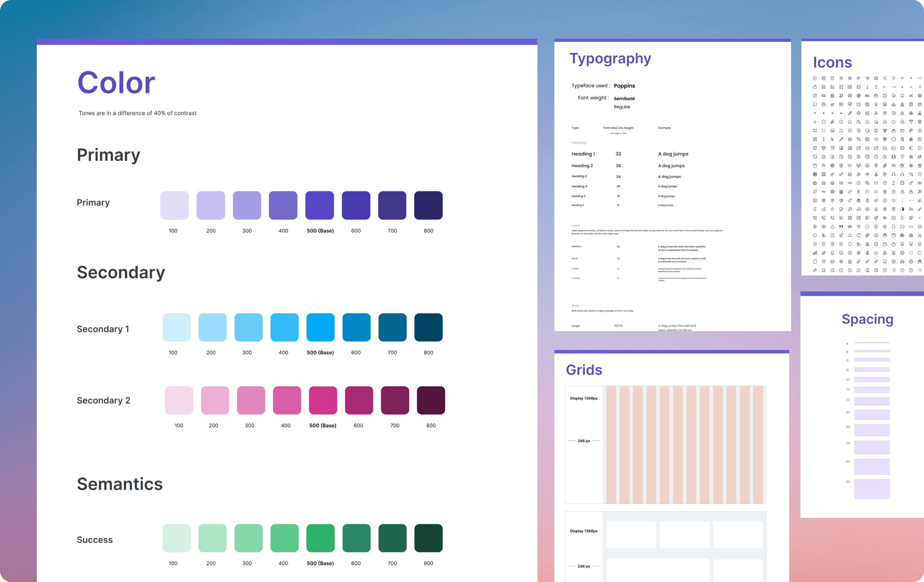Click the double quotation marks icon
The image size is (924, 582).
pos(841,226)
